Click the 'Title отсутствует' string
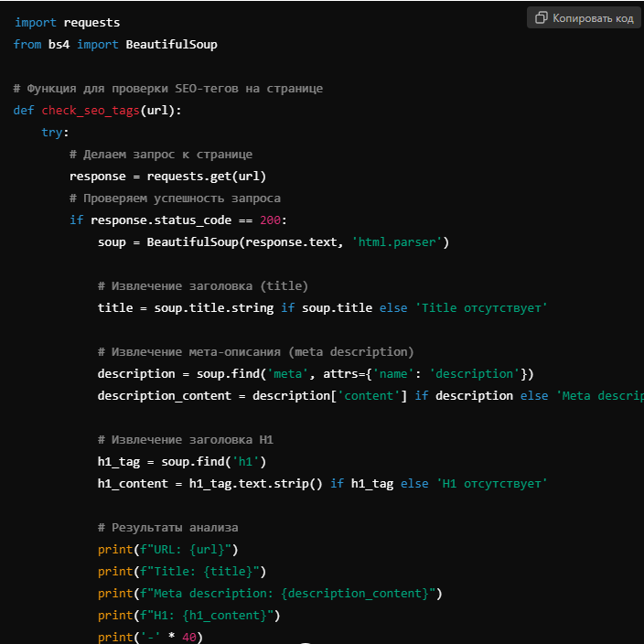Viewport: 644px width, 644px height. (x=481, y=307)
